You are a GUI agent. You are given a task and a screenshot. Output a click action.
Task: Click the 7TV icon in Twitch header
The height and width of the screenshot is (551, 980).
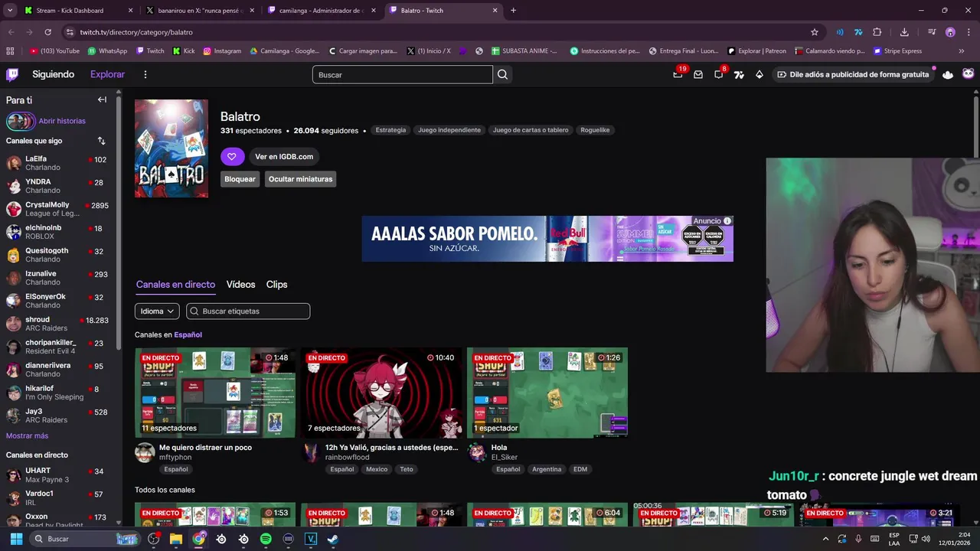tap(739, 74)
